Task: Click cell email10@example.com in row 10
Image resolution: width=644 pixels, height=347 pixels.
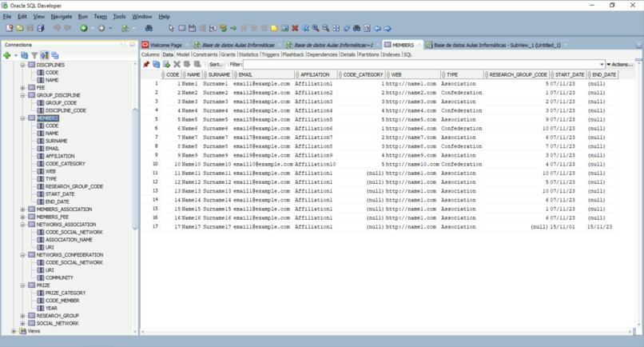Action: [x=263, y=164]
